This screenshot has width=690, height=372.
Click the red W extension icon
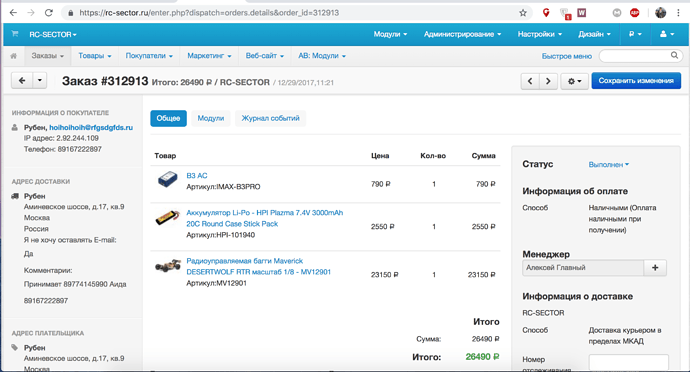(582, 13)
